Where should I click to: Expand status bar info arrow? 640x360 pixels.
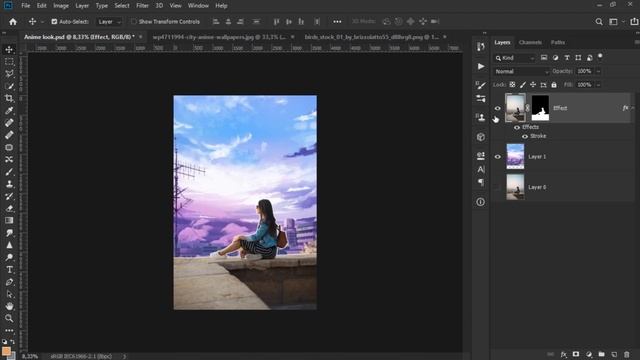pos(124,356)
